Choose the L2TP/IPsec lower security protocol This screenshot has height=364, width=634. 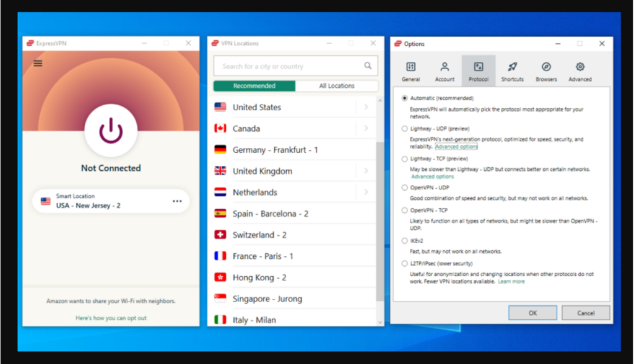point(404,263)
